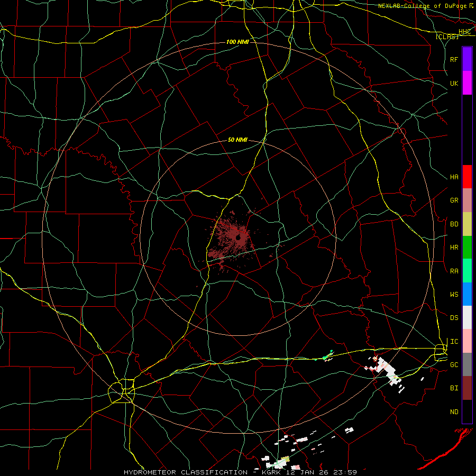Pick the dark green HR legend swatch
476x476 pixels.
click(467, 247)
